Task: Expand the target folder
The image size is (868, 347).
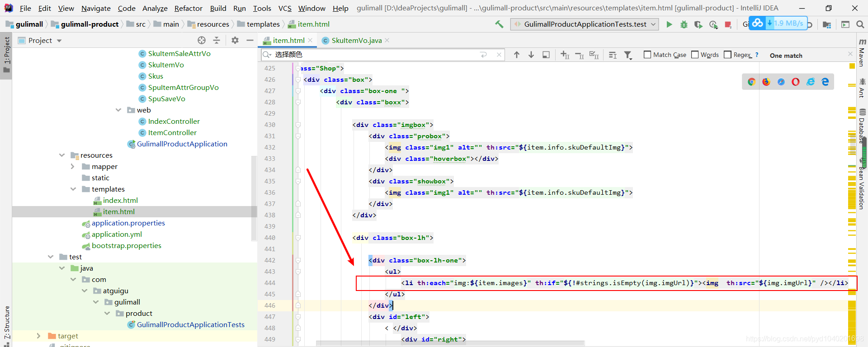Action: (x=39, y=336)
